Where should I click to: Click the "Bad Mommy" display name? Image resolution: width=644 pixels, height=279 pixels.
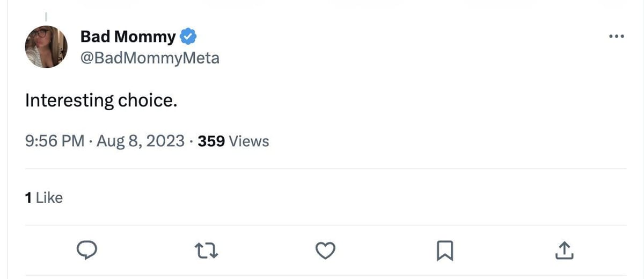(128, 37)
